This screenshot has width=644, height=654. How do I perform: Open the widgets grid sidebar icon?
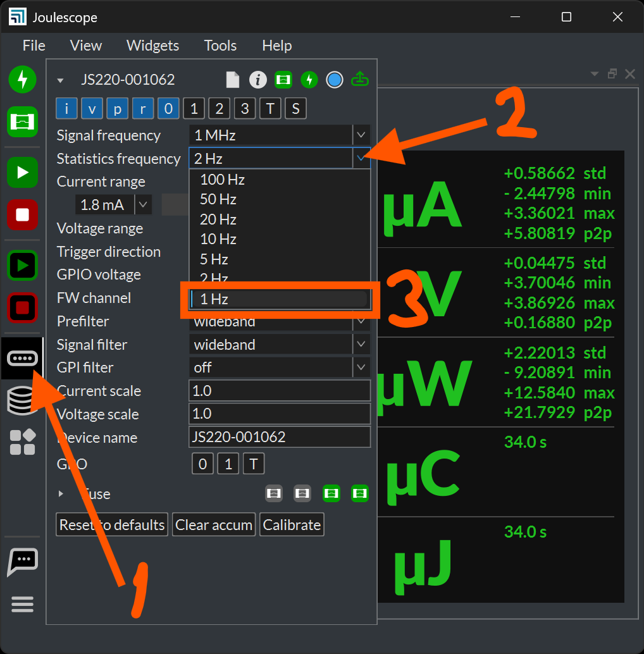point(23,442)
